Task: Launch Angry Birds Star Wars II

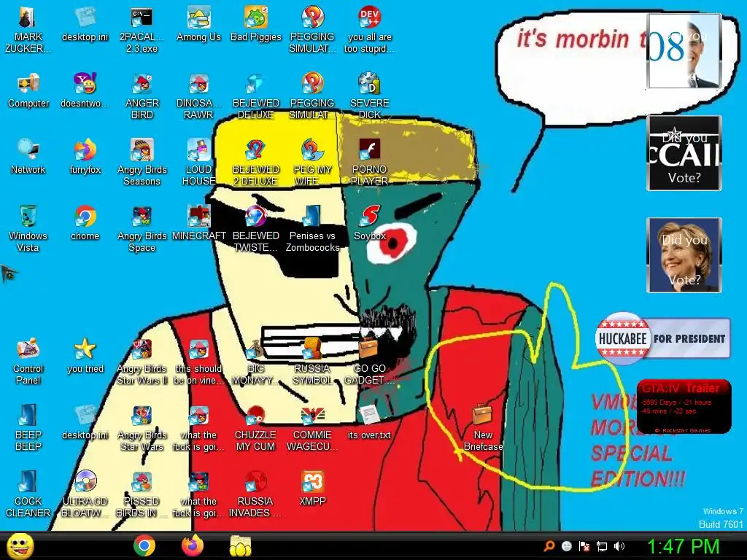Action: click(x=142, y=361)
